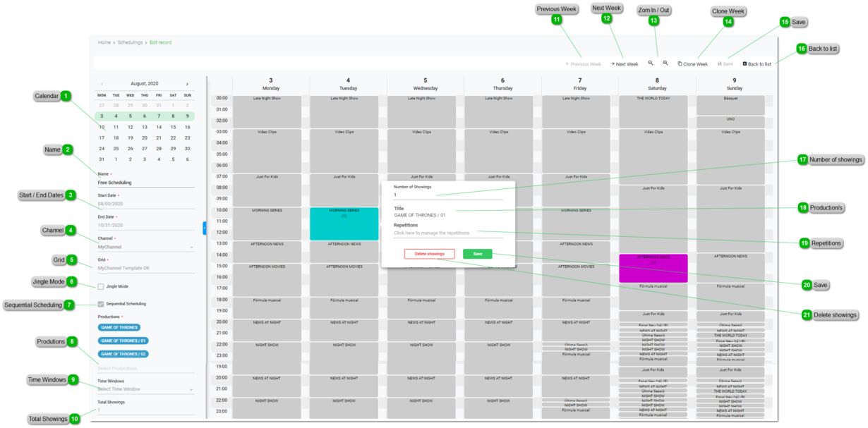Image resolution: width=868 pixels, height=428 pixels.
Task: Click the red Delete showings button
Action: pyautogui.click(x=429, y=254)
